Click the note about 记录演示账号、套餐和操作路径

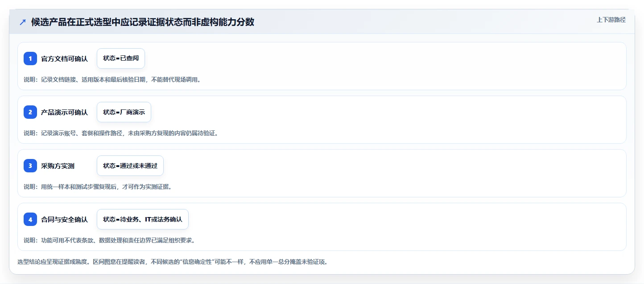coord(121,133)
